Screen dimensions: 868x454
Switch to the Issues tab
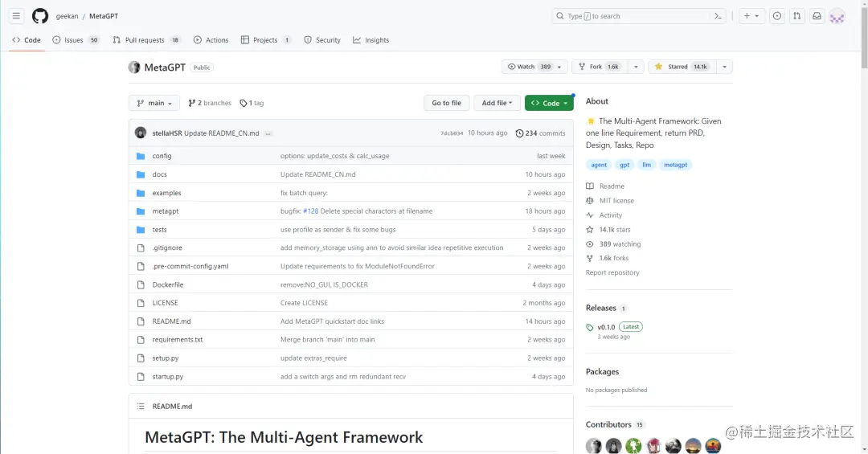pyautogui.click(x=76, y=40)
